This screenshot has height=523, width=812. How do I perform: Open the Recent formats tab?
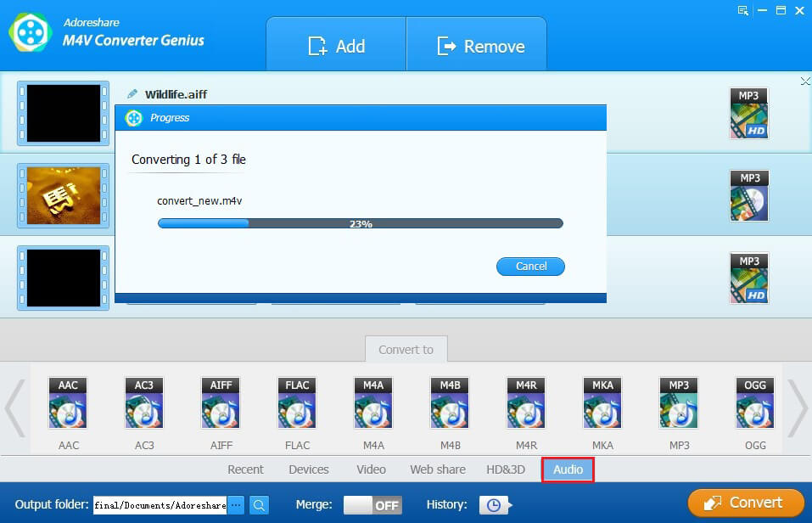[x=245, y=470]
